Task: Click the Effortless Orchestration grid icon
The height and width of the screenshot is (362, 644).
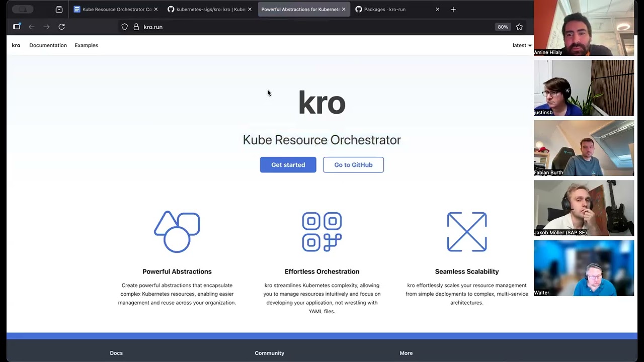Action: 322,232
